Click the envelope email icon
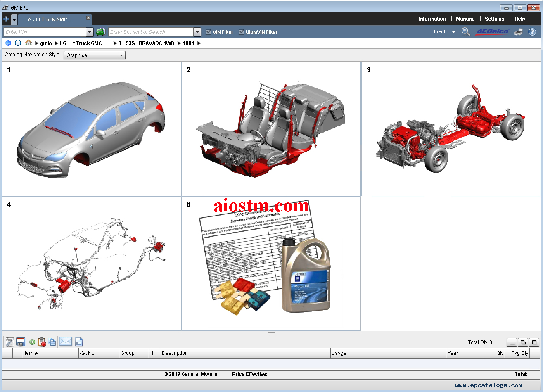 tap(66, 342)
